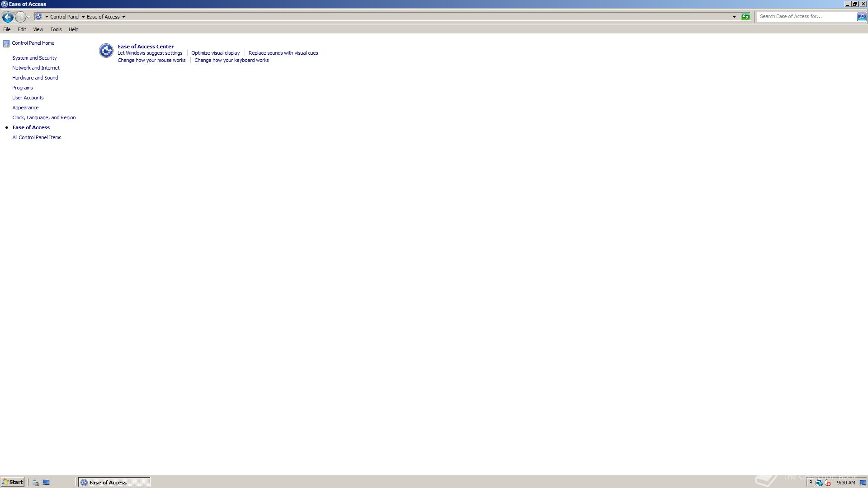Select the current Ease of Access sidebar item

point(31,127)
